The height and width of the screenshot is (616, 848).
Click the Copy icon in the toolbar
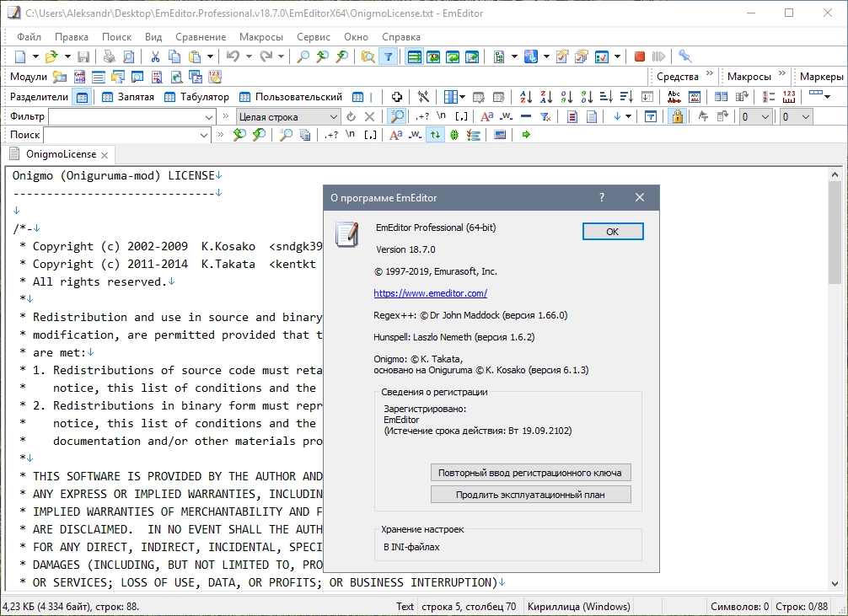click(x=174, y=56)
